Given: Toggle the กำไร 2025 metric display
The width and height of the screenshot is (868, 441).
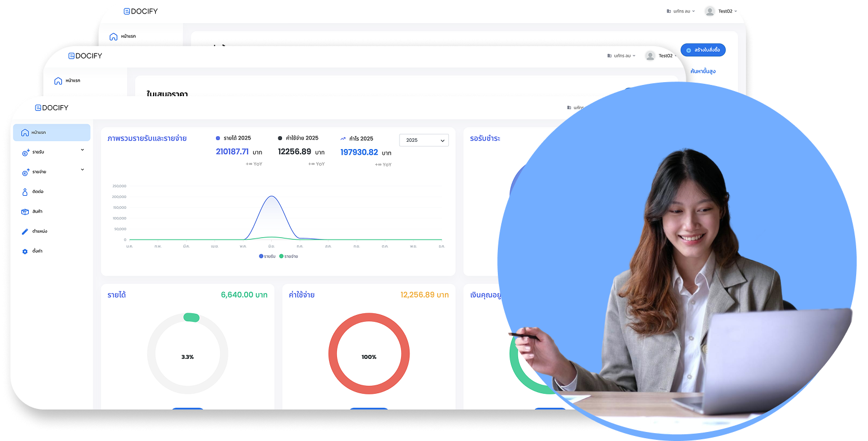Looking at the screenshot, I should [358, 138].
